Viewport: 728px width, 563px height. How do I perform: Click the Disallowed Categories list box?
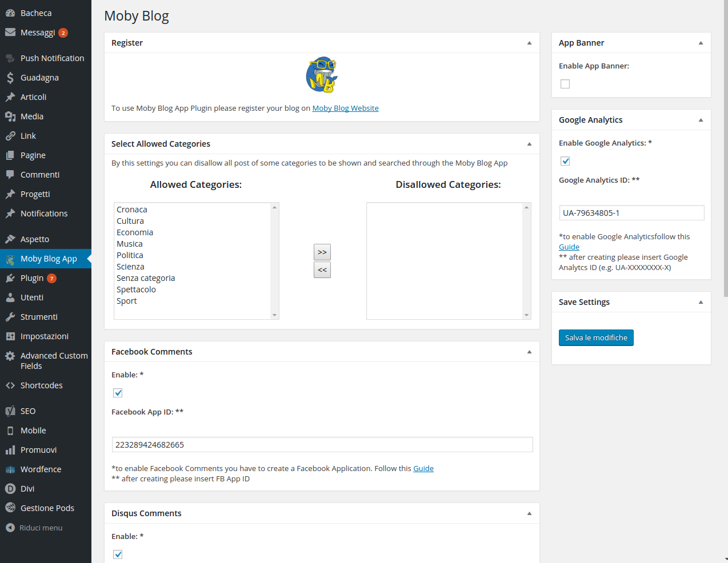449,261
